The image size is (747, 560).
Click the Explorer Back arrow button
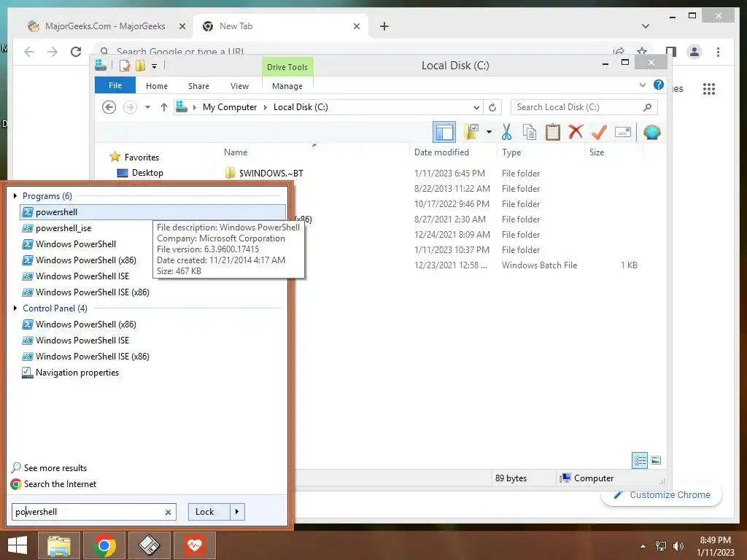(109, 107)
